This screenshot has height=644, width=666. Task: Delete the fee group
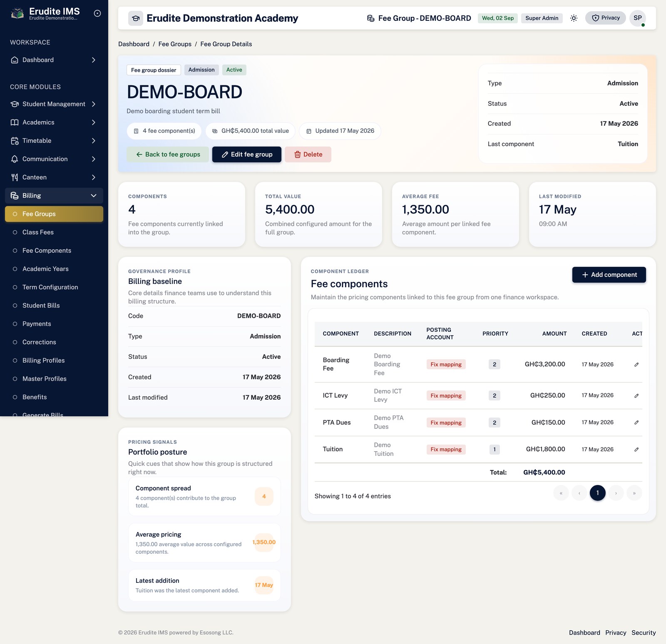pyautogui.click(x=308, y=154)
